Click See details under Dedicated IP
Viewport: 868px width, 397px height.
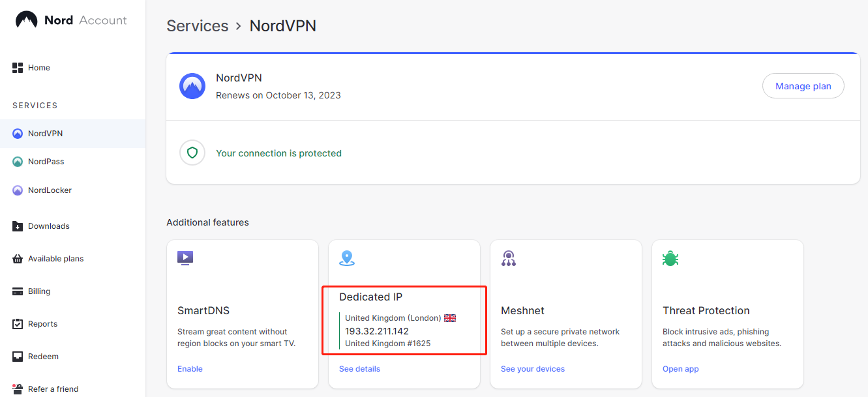pos(359,369)
